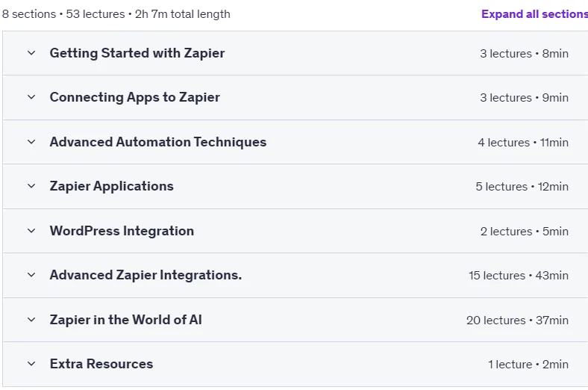
Task: Open the Getting Started with Zapier title
Action: coord(137,53)
